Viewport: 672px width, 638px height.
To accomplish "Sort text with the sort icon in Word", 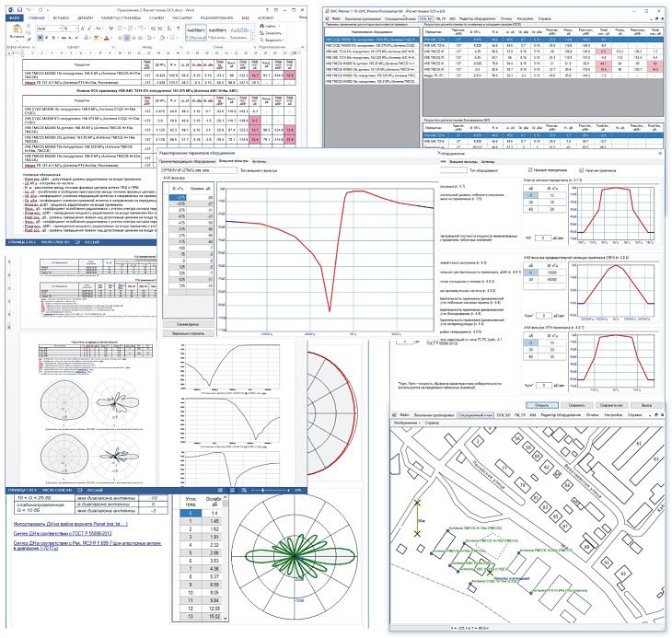I will 169,29.
